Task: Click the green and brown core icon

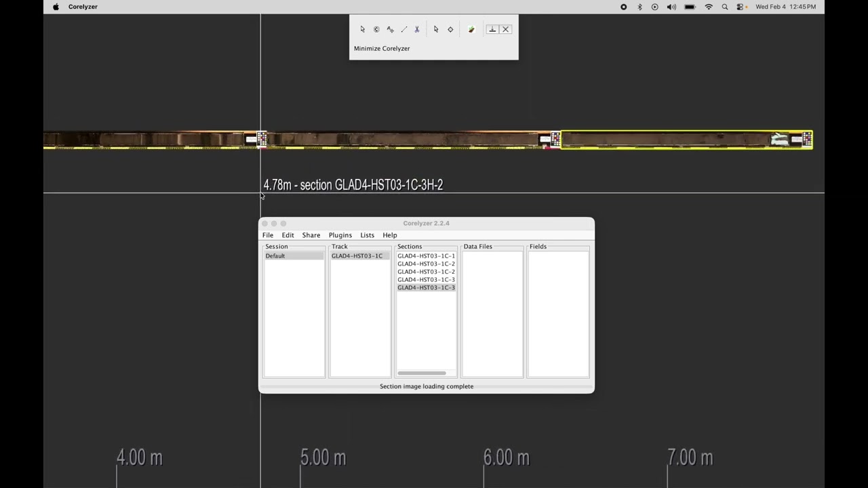Action: pos(471,29)
